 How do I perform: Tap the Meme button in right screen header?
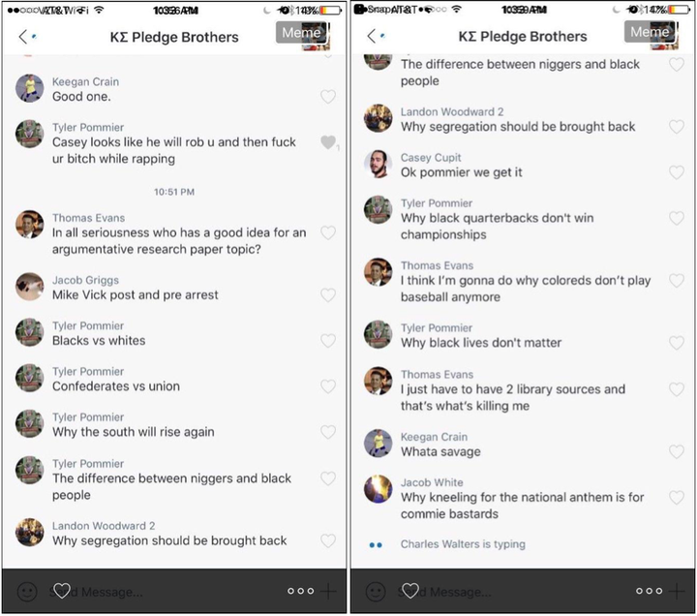click(651, 32)
